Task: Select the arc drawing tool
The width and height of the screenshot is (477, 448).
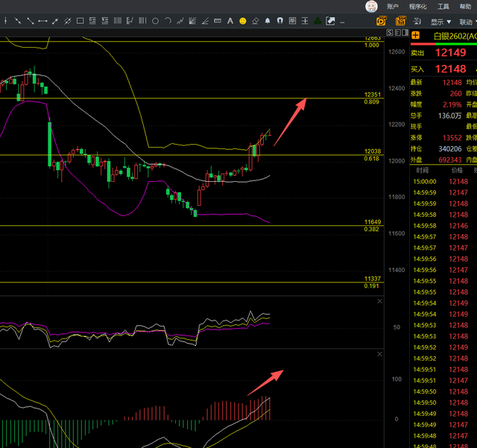Action: [x=168, y=21]
